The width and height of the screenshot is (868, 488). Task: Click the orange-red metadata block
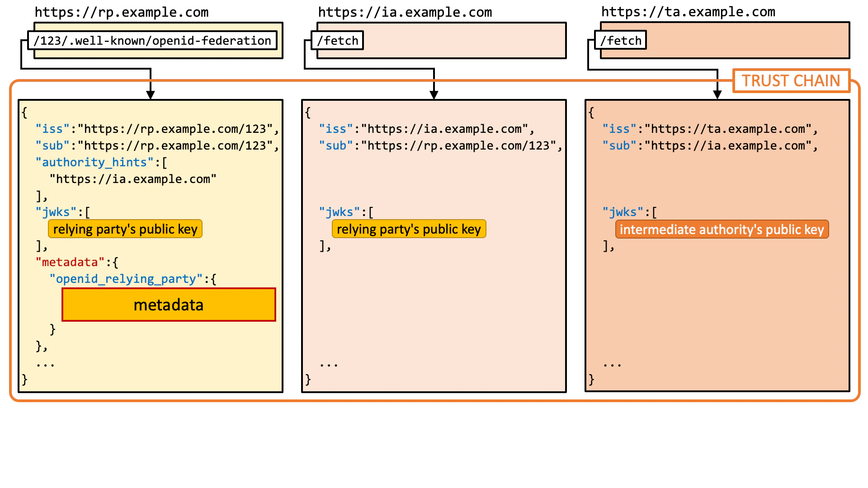pos(169,305)
